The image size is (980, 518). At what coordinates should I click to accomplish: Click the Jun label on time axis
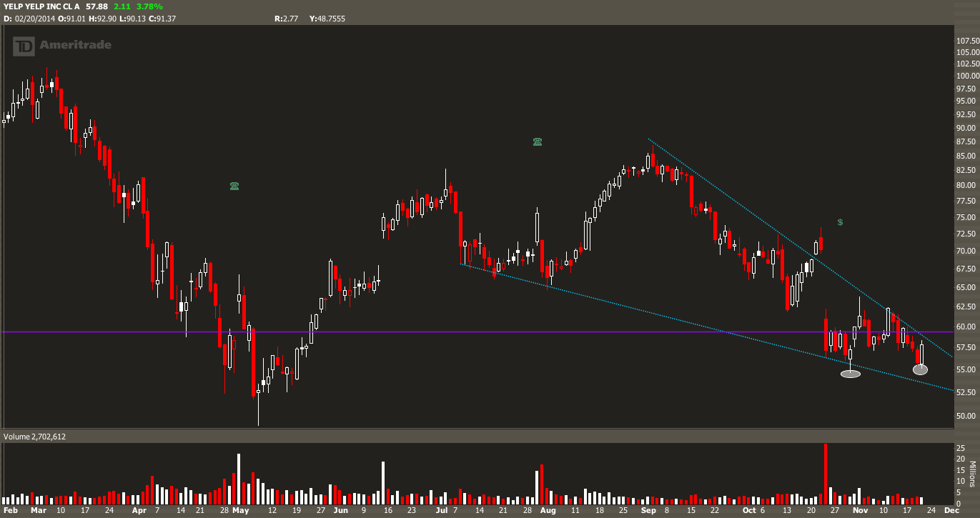coord(341,512)
